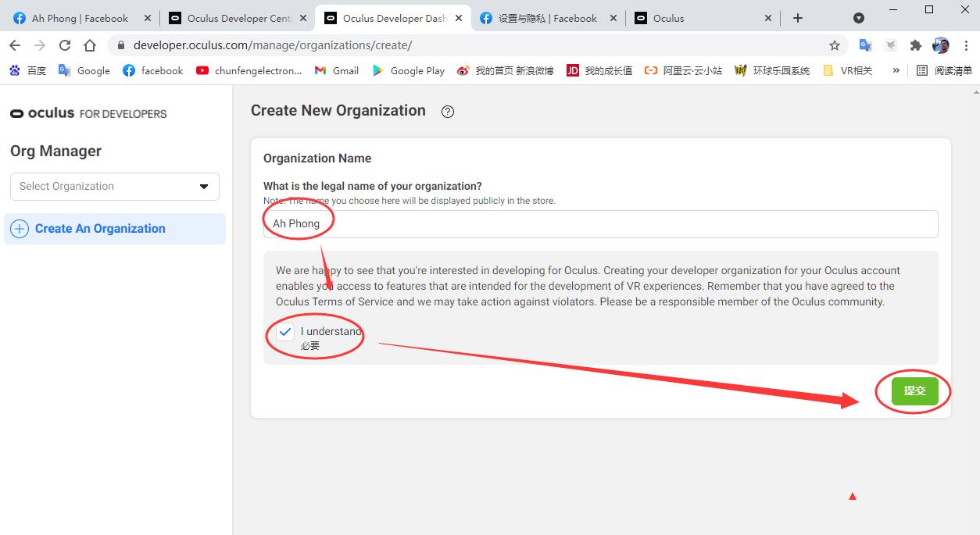This screenshot has height=535, width=980.
Task: Click the browser forward arrow
Action: [x=40, y=45]
